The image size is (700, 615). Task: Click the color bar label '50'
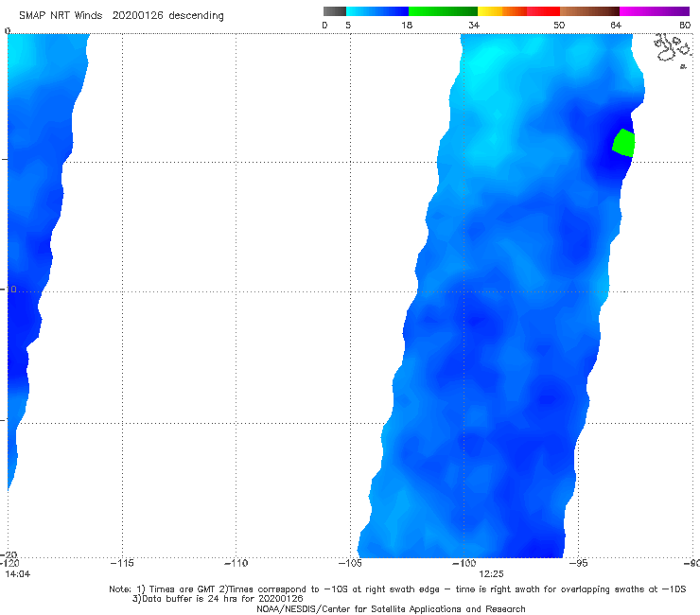[x=559, y=25]
